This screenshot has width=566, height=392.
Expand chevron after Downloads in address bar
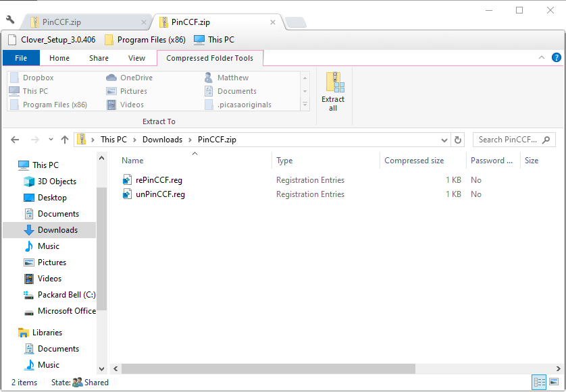click(x=190, y=140)
